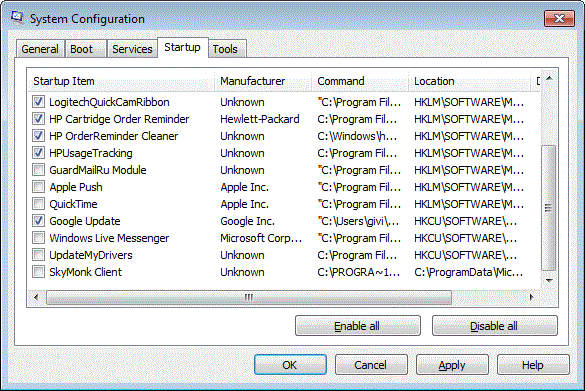
Task: Confirm with the OK button
Action: click(x=290, y=365)
